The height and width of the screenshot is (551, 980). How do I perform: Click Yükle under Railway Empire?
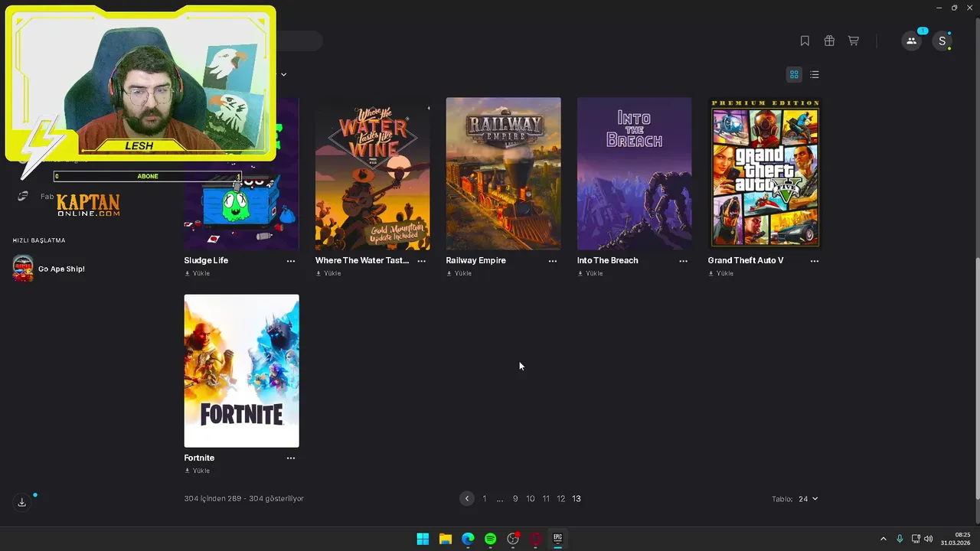coord(459,273)
